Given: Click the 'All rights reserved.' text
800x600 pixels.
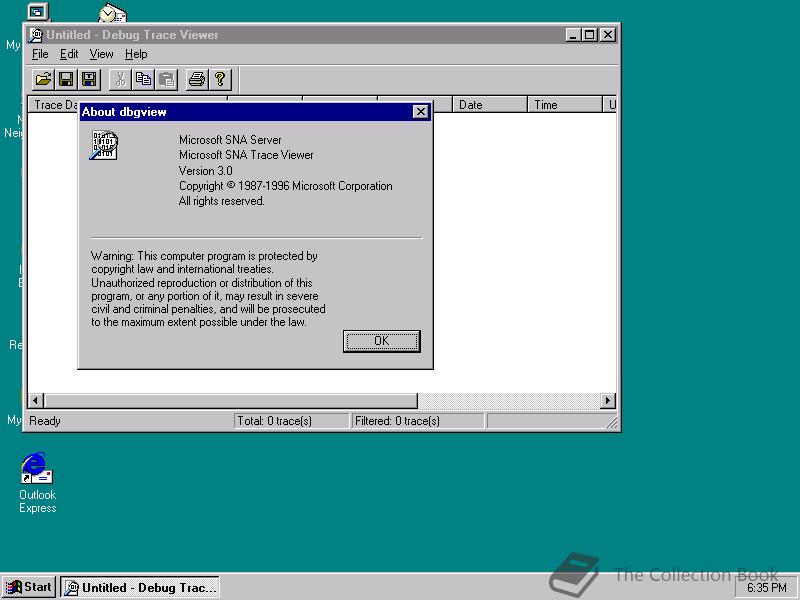Looking at the screenshot, I should tap(221, 201).
